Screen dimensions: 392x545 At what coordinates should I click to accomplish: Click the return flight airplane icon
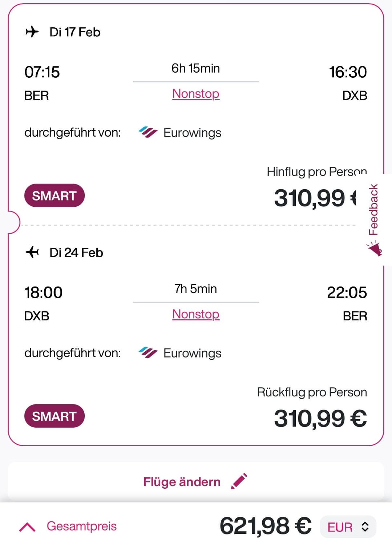pyautogui.click(x=32, y=252)
